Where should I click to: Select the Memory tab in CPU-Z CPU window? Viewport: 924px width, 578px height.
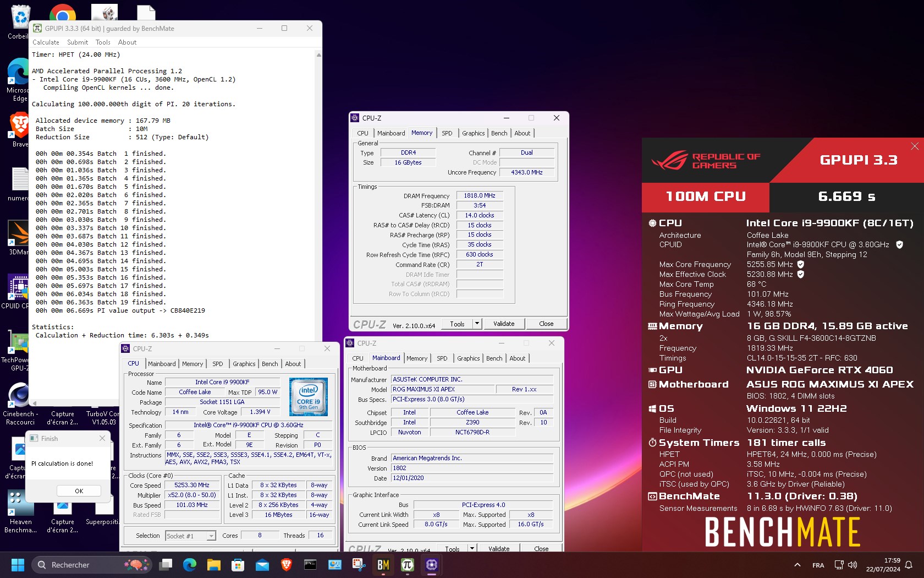(193, 364)
